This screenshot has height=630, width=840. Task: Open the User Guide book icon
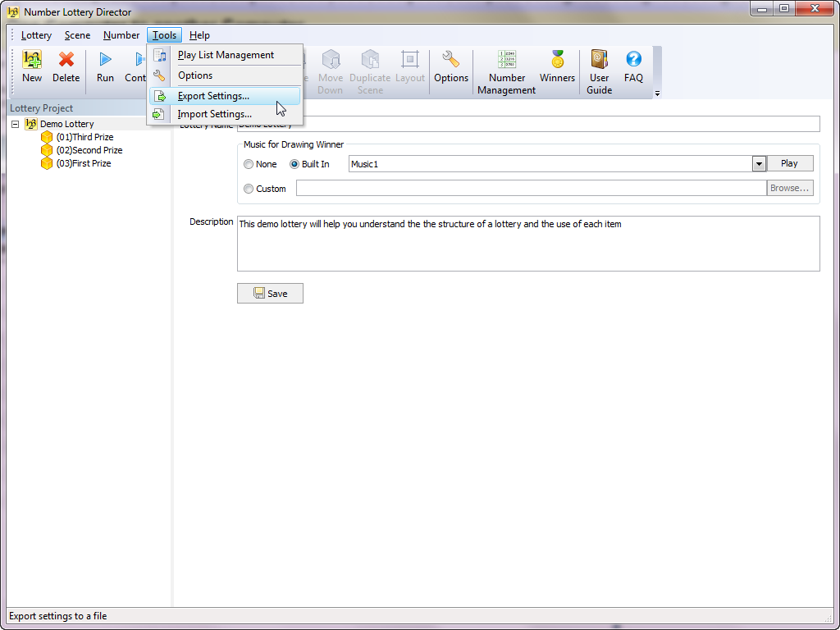(599, 60)
